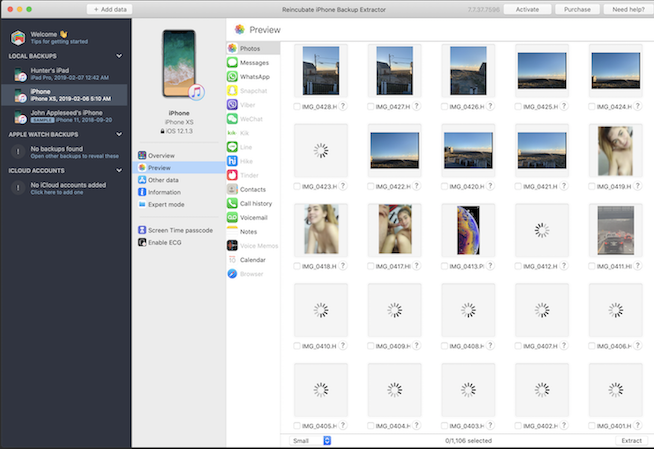Select the WhatsApp icon in the list
This screenshot has width=654, height=449.
pyautogui.click(x=232, y=76)
